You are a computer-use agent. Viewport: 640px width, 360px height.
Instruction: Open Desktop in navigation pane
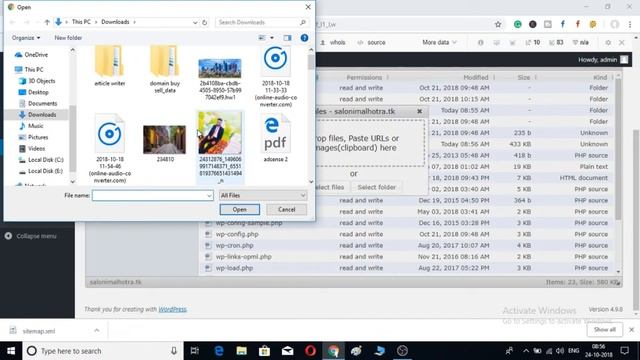[34, 92]
